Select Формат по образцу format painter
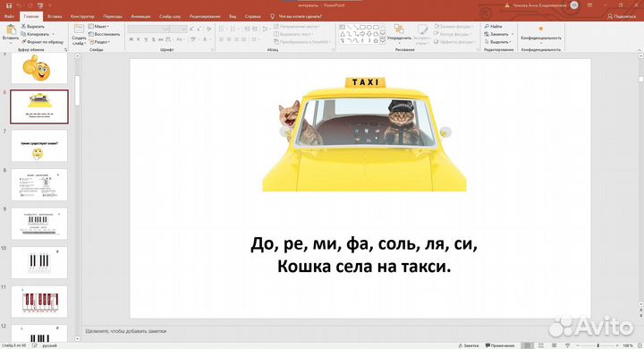 43,42
